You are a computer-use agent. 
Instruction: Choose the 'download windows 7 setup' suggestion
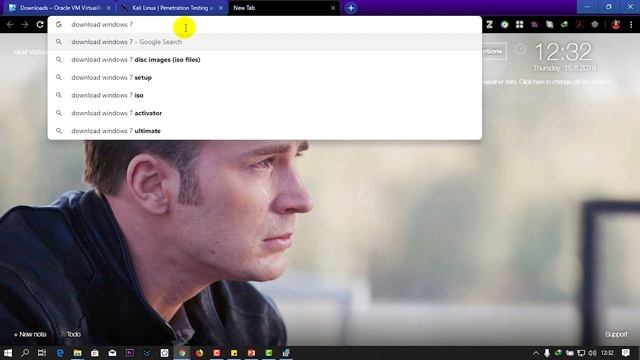coord(264,77)
